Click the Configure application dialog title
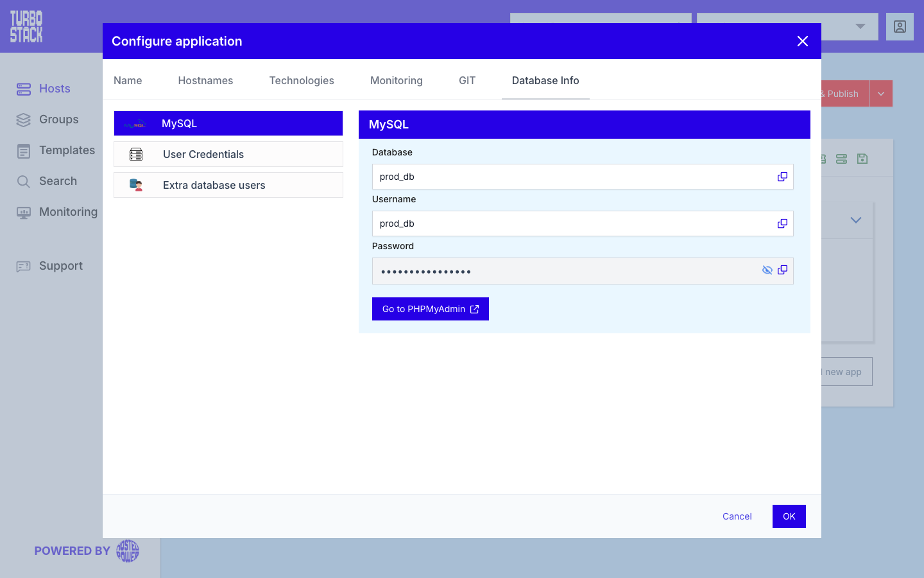The image size is (924, 578). (177, 41)
